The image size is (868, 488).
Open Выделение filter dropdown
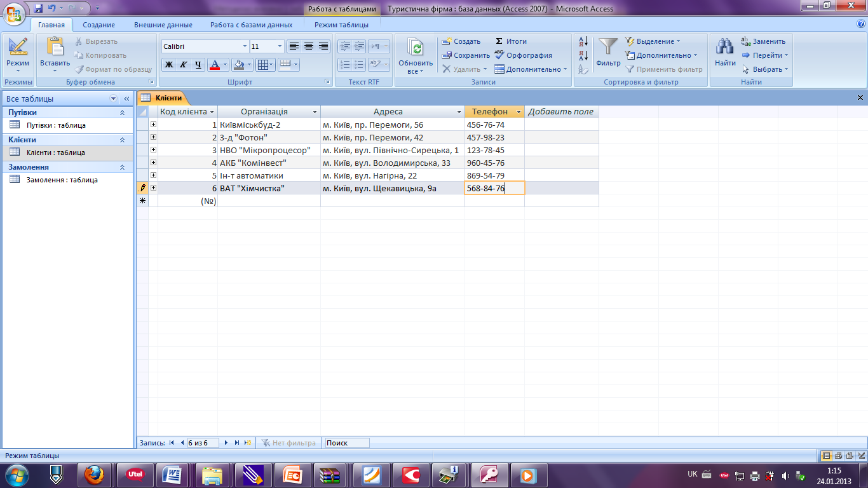(653, 41)
